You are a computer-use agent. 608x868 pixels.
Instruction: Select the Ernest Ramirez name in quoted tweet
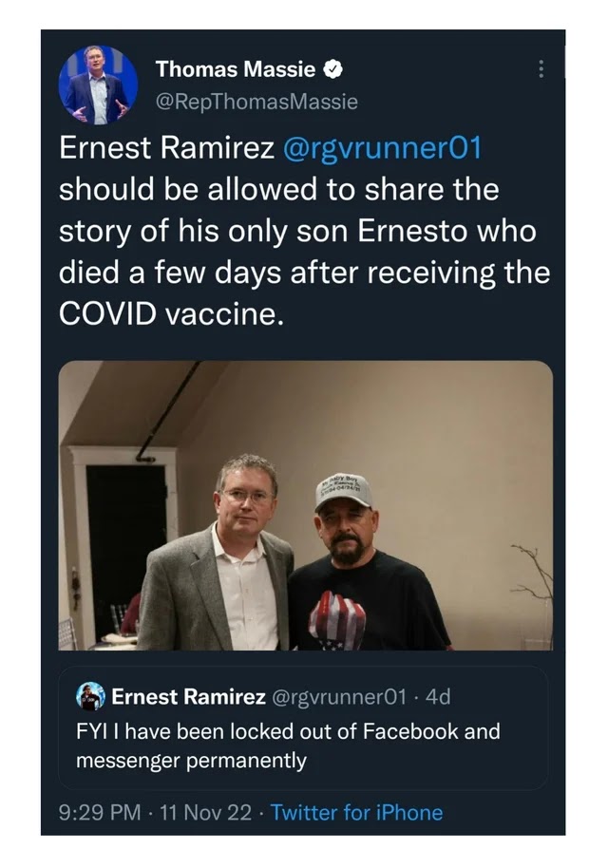188,696
